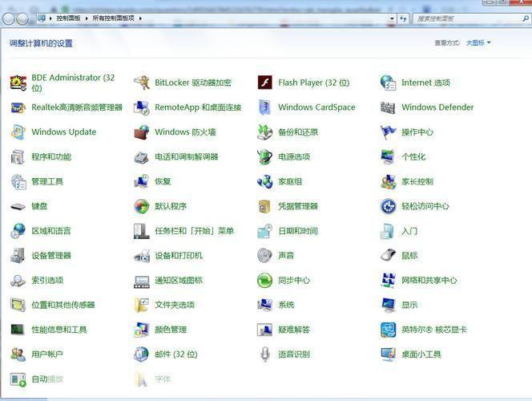This screenshot has width=532, height=401.
Task: Open 英特尔® 核芯显卡 icon
Action: pyautogui.click(x=388, y=330)
